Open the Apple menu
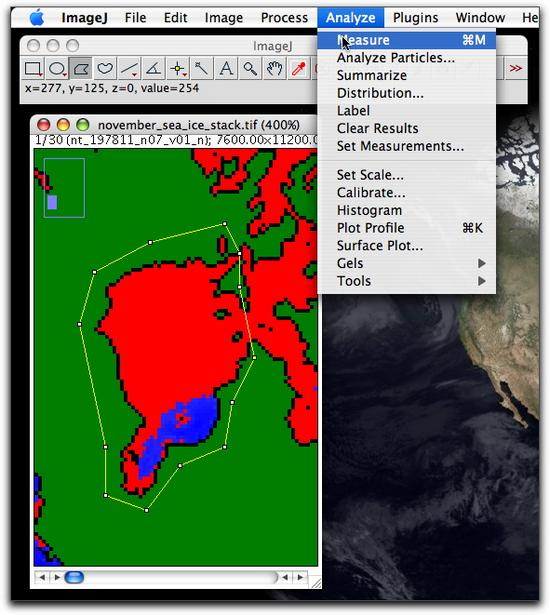 click(x=37, y=18)
